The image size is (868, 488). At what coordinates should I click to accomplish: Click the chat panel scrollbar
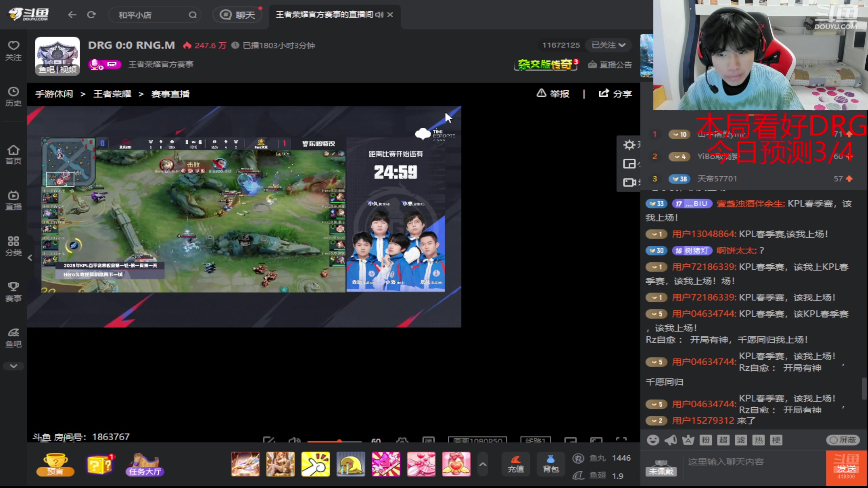click(x=864, y=388)
